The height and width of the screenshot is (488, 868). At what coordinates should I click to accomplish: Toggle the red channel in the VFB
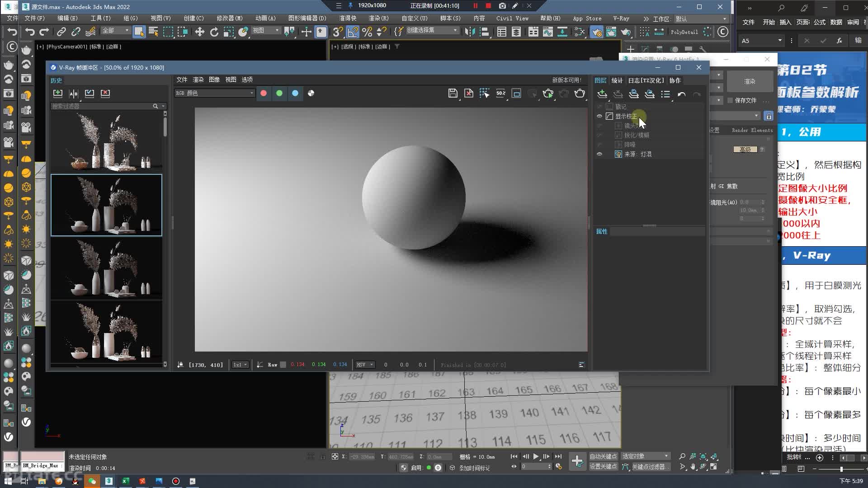click(264, 93)
